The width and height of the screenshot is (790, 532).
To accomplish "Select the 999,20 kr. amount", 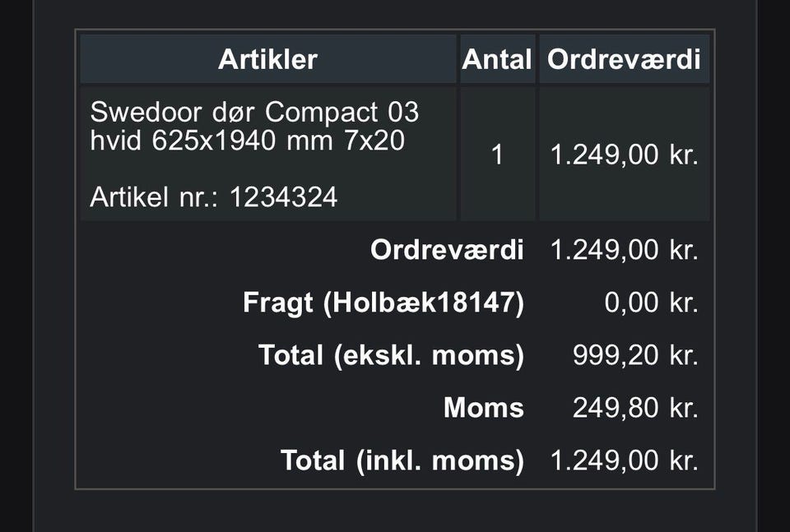I will click(x=635, y=355).
